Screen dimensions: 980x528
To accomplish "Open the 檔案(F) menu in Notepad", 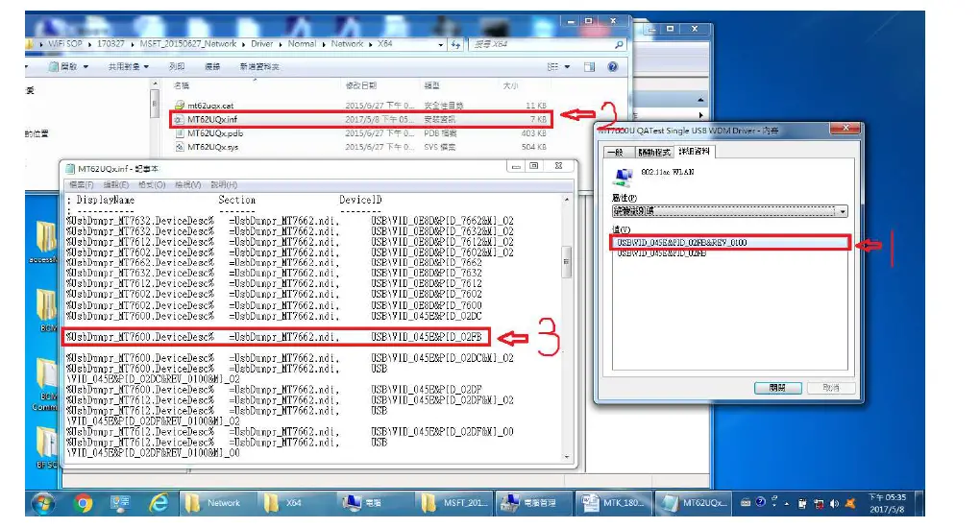I will click(x=82, y=185).
